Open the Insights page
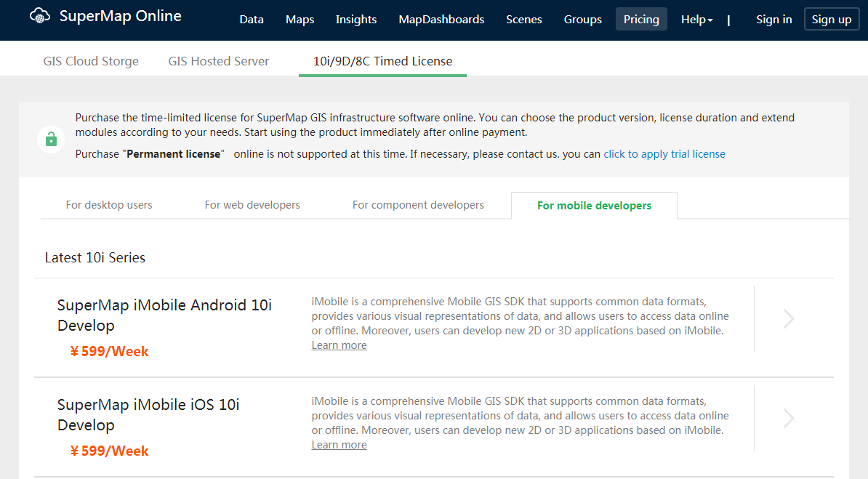Image resolution: width=868 pixels, height=479 pixels. coord(356,20)
